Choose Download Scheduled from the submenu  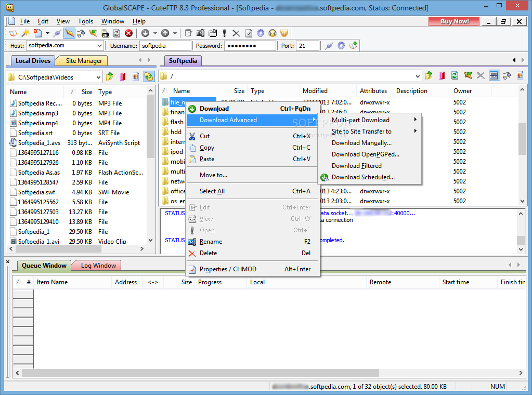click(x=363, y=177)
